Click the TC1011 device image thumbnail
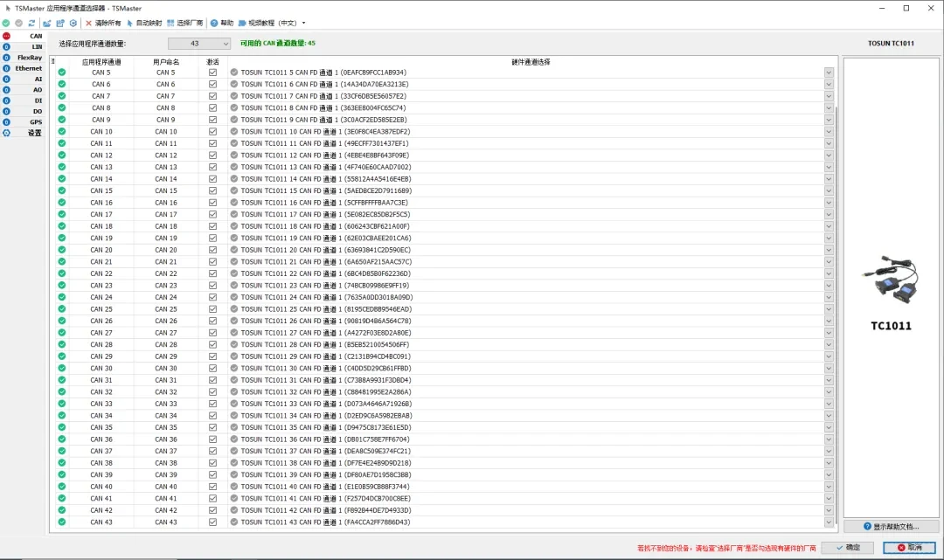 pyautogui.click(x=891, y=280)
